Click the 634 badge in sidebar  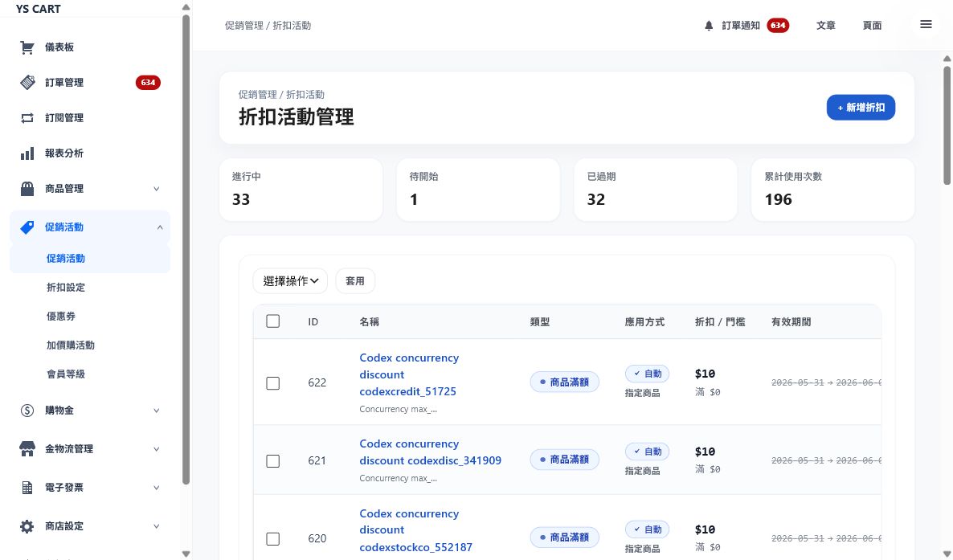pos(148,83)
